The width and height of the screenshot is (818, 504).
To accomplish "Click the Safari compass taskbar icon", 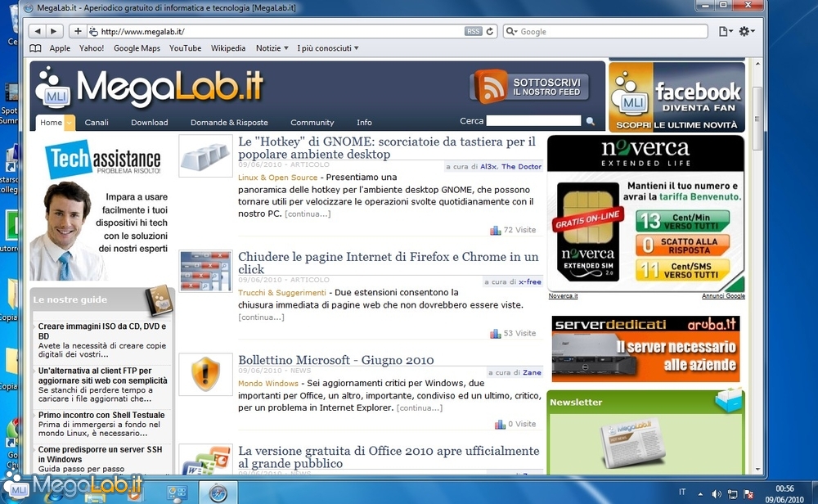I will pos(218,492).
